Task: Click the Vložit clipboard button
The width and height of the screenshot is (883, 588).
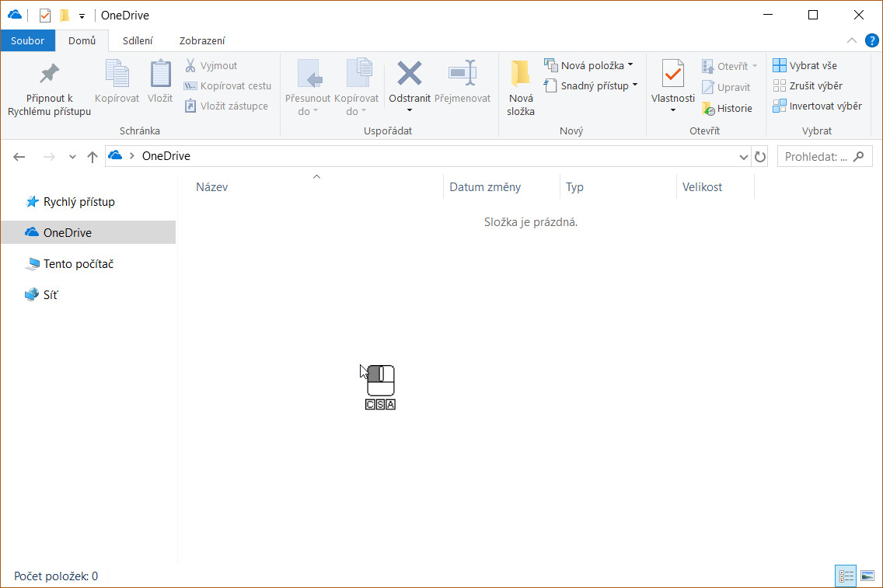Action: [x=160, y=82]
